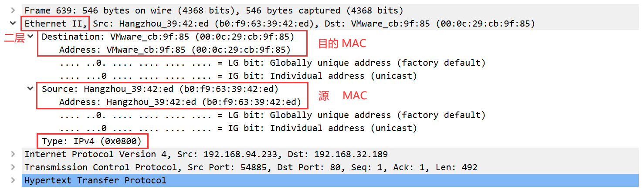Select destination Address VMware_cb:9f:85 line
The width and height of the screenshot is (644, 189).
[x=174, y=50]
